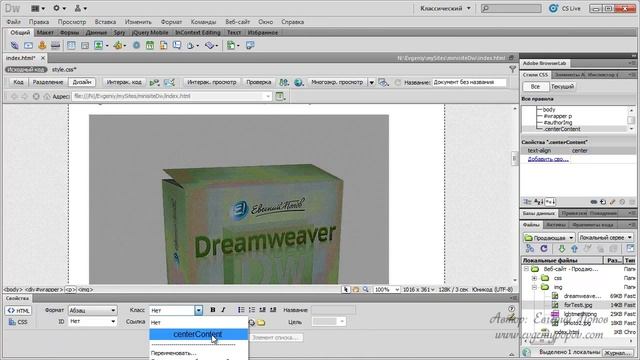Open the ID dropdown

(92, 322)
